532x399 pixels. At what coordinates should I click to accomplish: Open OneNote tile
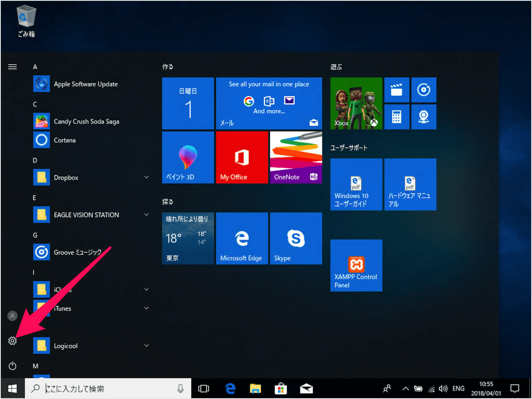pos(296,157)
